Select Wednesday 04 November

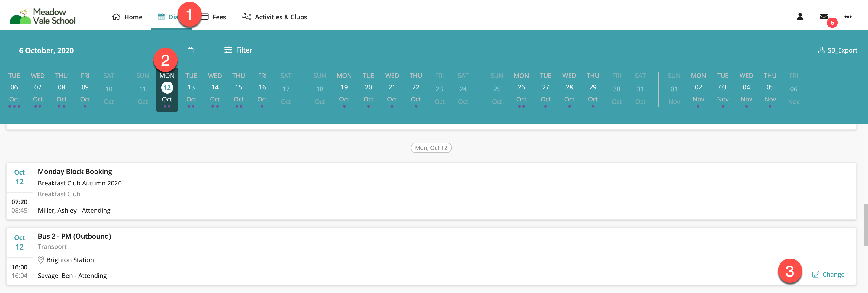746,89
